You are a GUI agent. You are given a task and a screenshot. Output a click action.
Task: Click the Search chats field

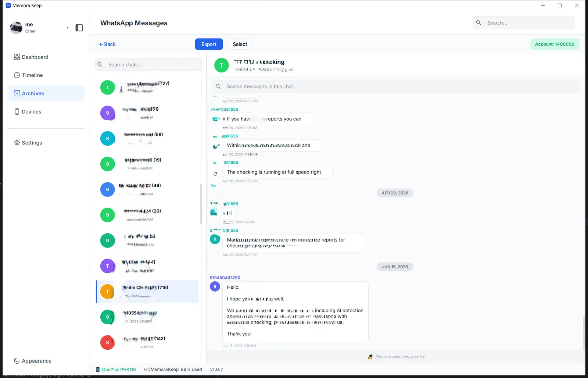(148, 64)
